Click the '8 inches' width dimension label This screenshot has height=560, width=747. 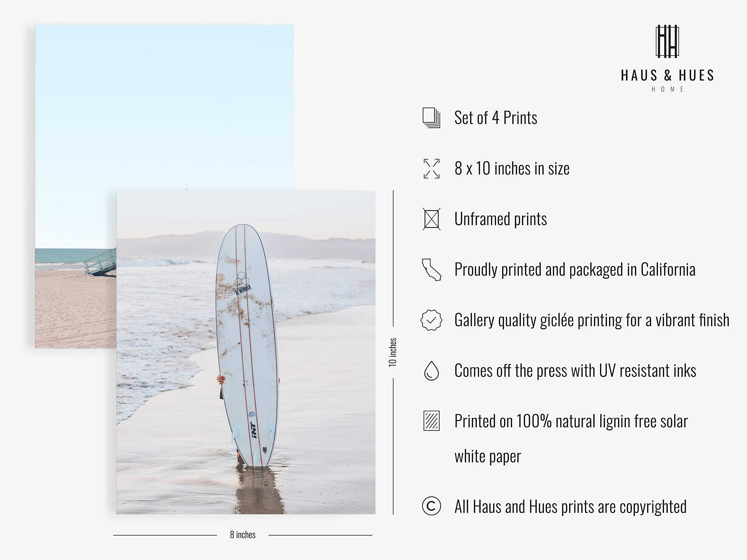click(242, 535)
